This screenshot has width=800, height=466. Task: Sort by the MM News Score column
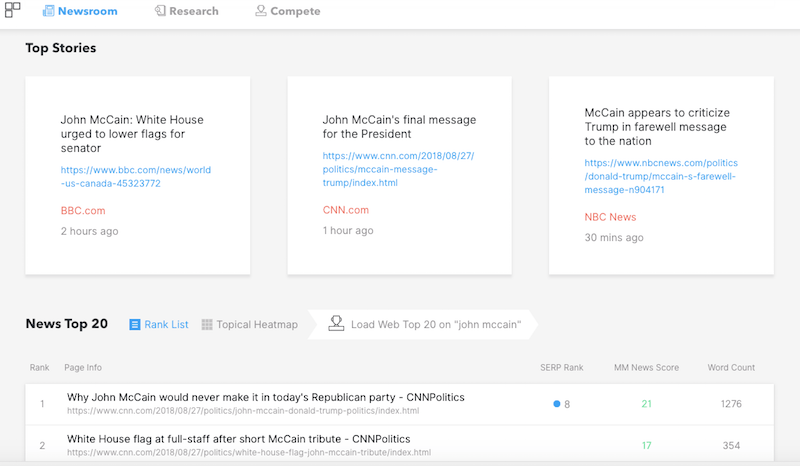(x=646, y=367)
